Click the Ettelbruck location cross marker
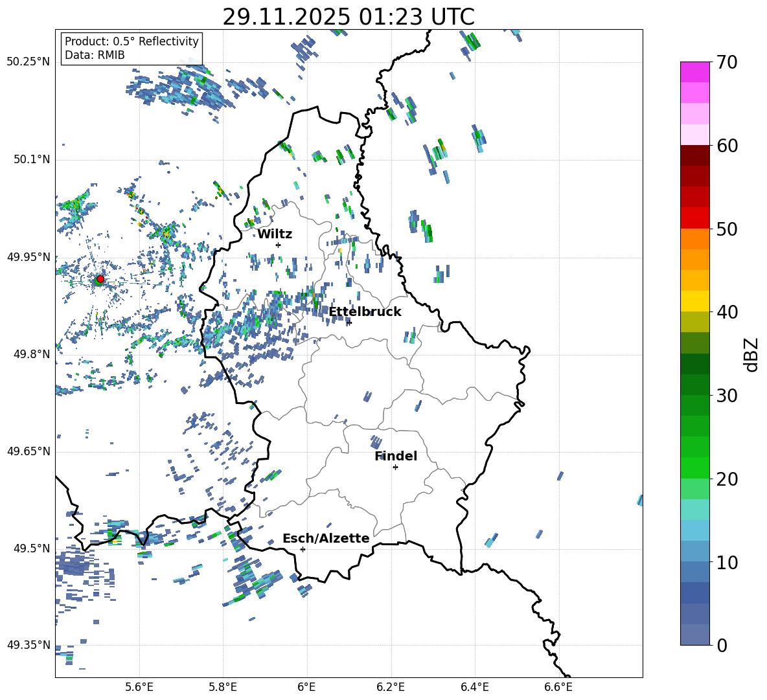 click(349, 322)
